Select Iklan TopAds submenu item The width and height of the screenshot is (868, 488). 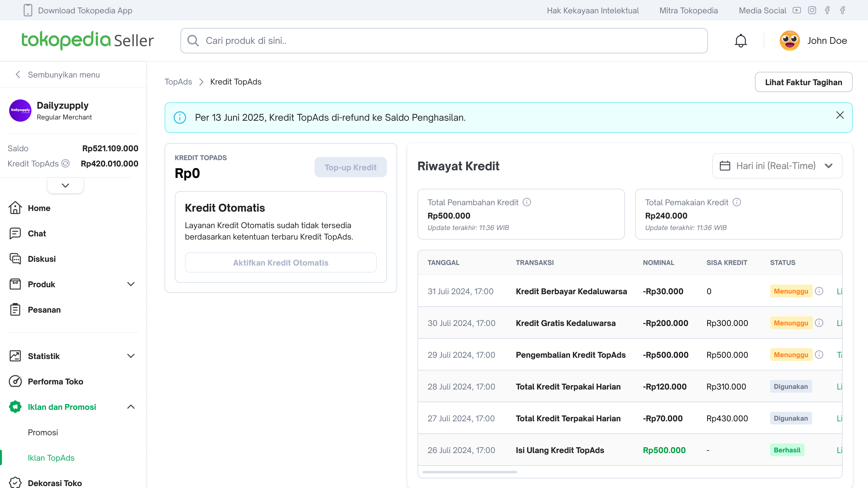tap(51, 458)
